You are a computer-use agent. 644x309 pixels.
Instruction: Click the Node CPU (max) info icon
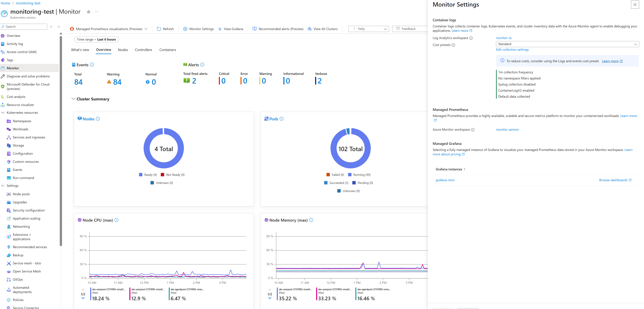pos(117,220)
